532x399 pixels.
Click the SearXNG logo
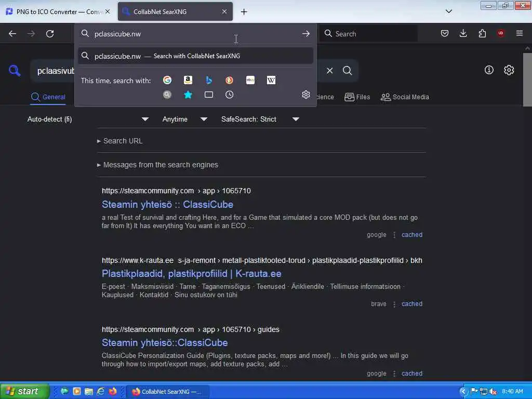tap(15, 71)
